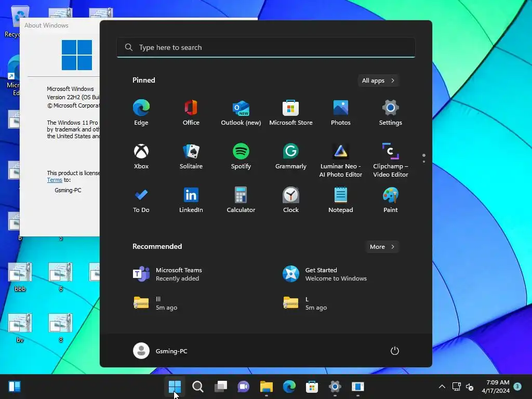Select the bv desktop zip file
532x399 pixels.
click(20, 327)
